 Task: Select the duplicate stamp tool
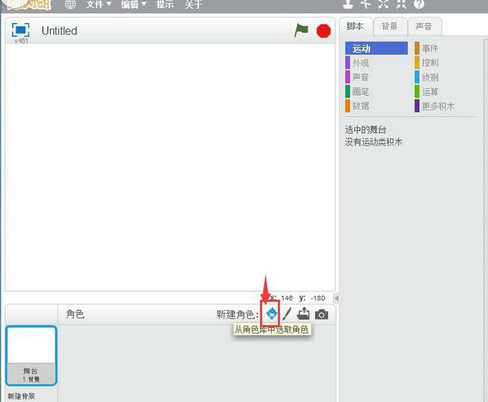pyautogui.click(x=348, y=4)
